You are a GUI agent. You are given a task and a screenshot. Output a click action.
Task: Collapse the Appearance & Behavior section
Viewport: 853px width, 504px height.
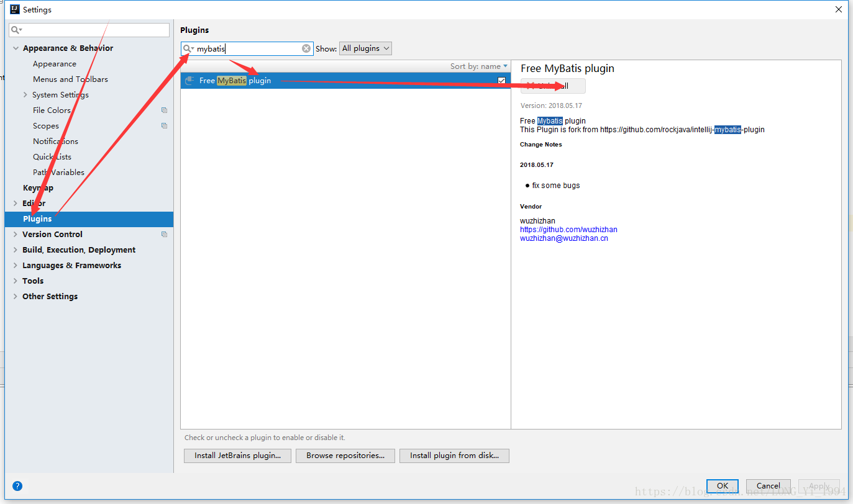15,48
